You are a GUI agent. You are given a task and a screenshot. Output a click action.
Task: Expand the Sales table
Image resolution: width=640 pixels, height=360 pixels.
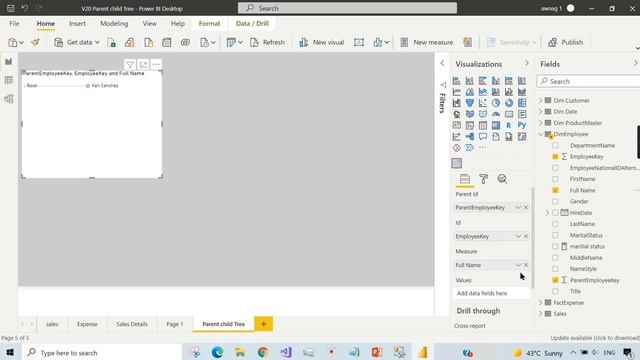point(541,313)
